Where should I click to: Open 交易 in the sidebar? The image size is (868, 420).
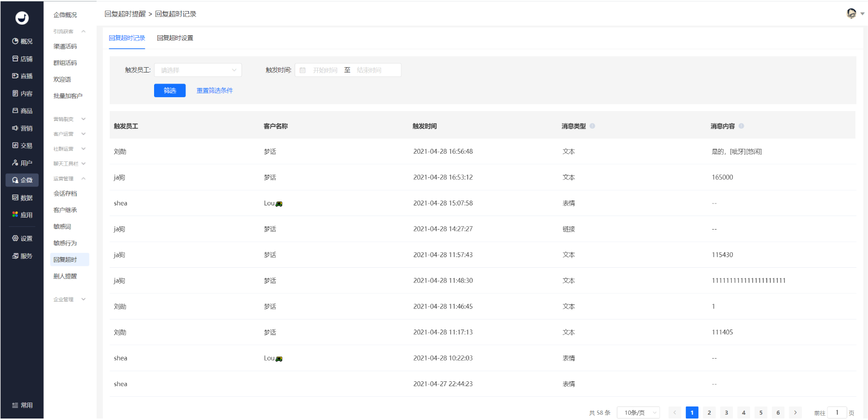[22, 145]
